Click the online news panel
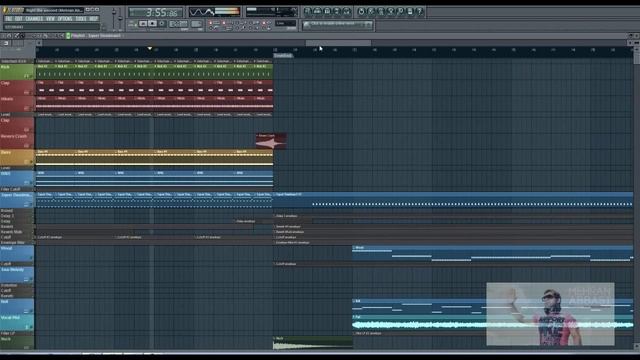The image size is (640, 360). point(337,25)
